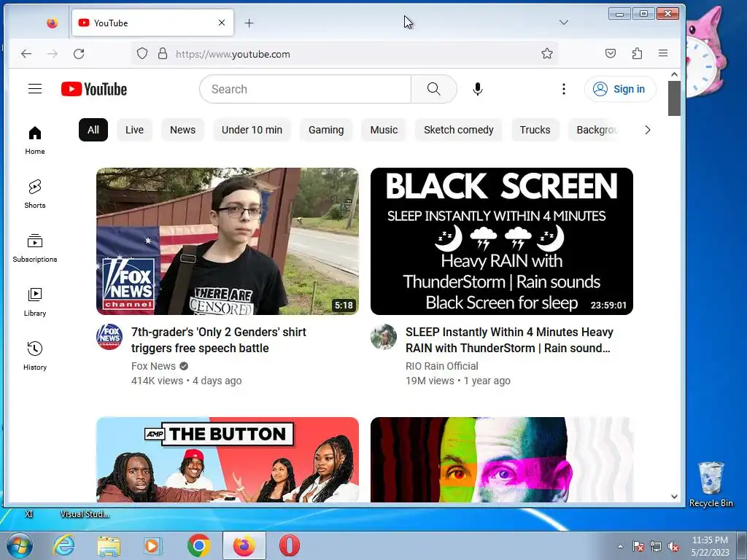
Task: Open Firefox extensions puzzle icon
Action: [x=637, y=53]
